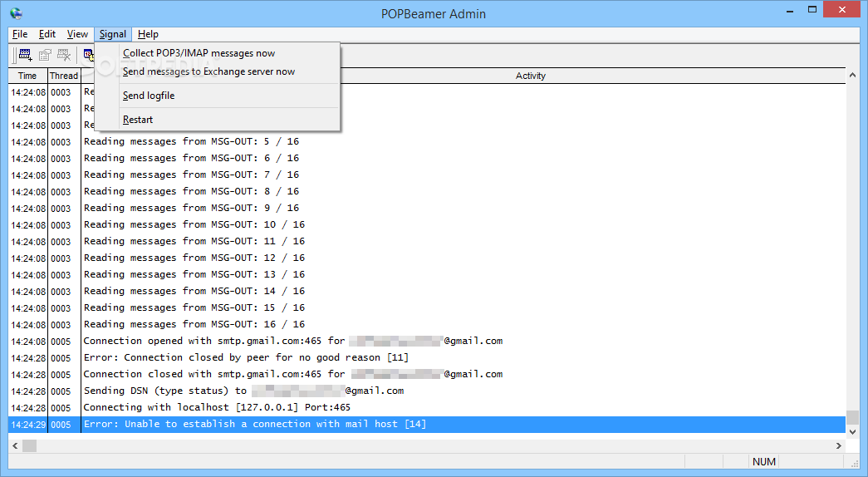868x477 pixels.
Task: Select the row 'Reading messages from MSG-OUT: 5 / 16'
Action: coord(427,142)
